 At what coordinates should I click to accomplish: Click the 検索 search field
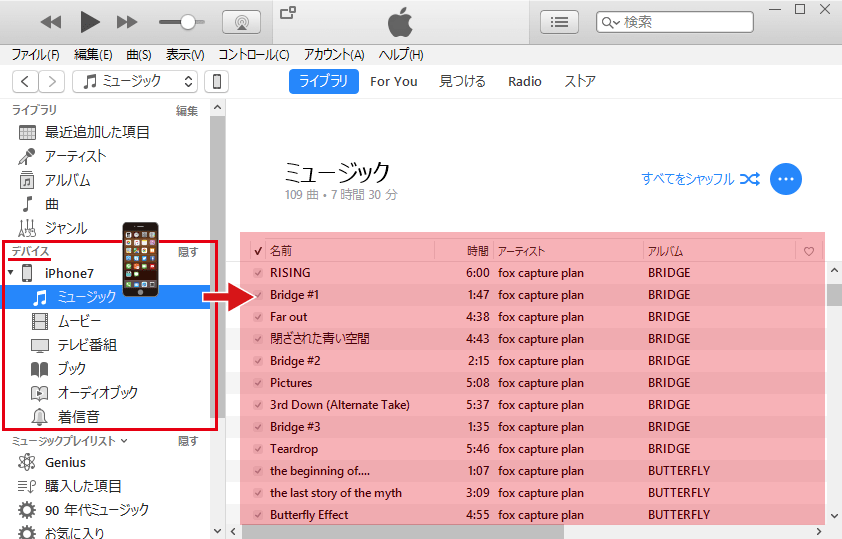point(674,22)
